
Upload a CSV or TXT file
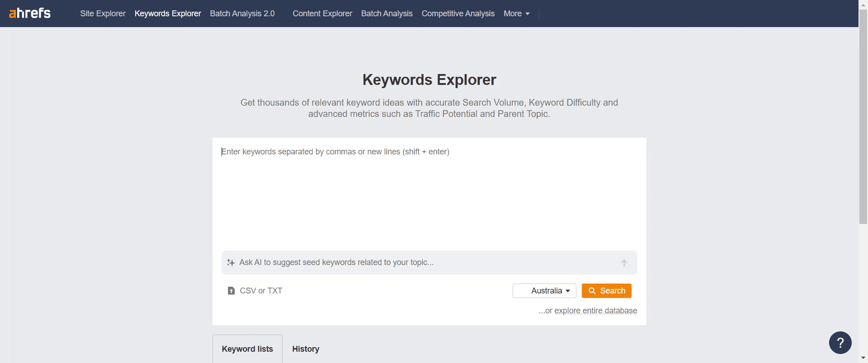coord(255,291)
